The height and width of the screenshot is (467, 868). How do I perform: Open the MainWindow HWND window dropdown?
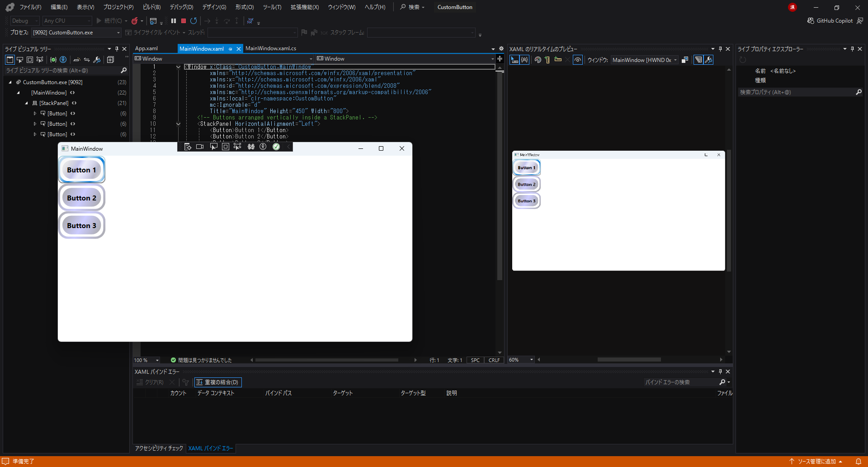[x=645, y=60]
